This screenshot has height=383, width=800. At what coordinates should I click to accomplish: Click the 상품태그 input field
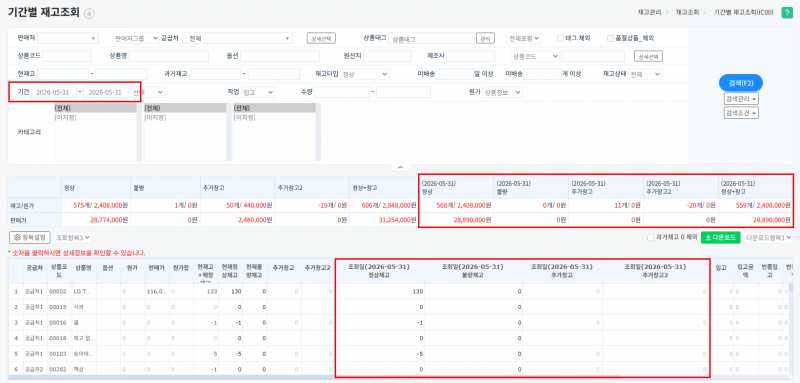point(432,38)
